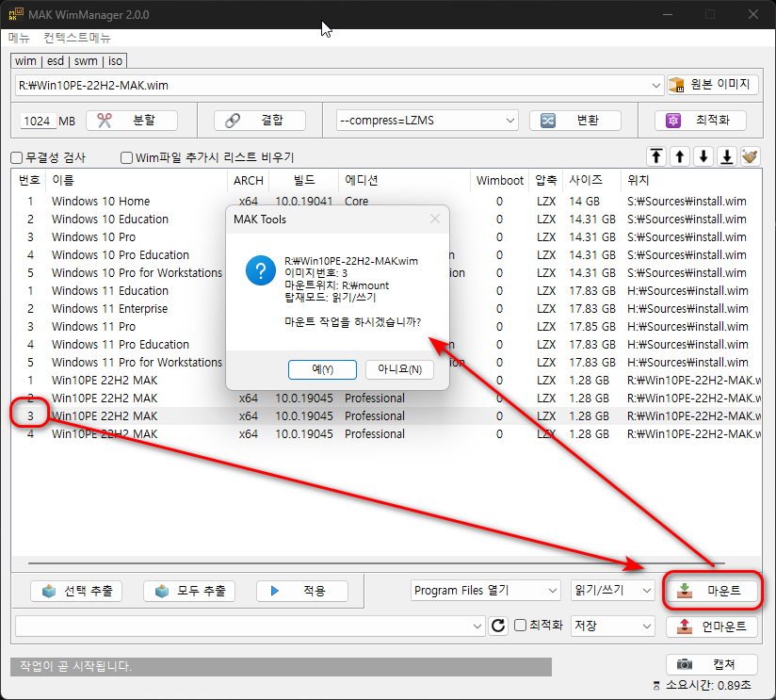Sort by the 번호 column header
The image size is (776, 700).
pos(29,180)
